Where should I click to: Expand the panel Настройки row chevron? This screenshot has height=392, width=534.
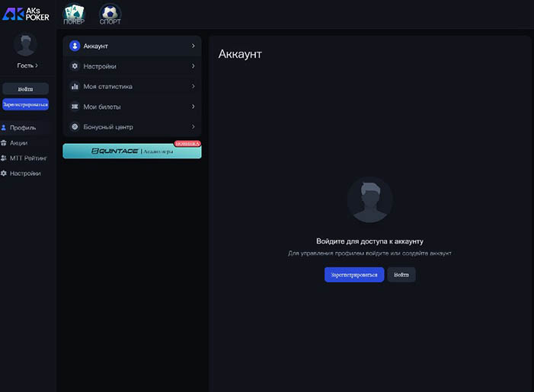tap(193, 66)
